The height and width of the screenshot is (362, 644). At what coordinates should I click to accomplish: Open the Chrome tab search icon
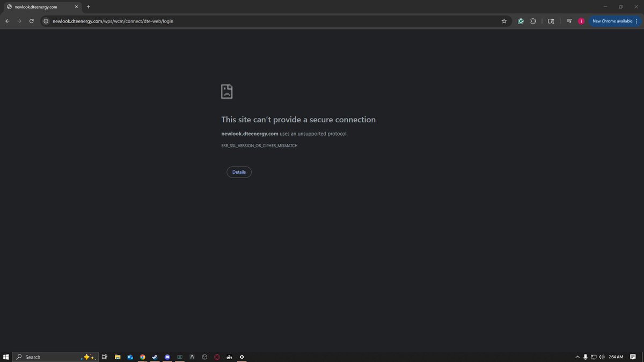click(551, 21)
